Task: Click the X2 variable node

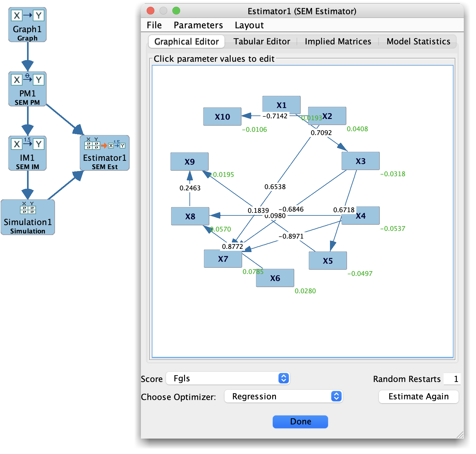Action: click(x=327, y=116)
